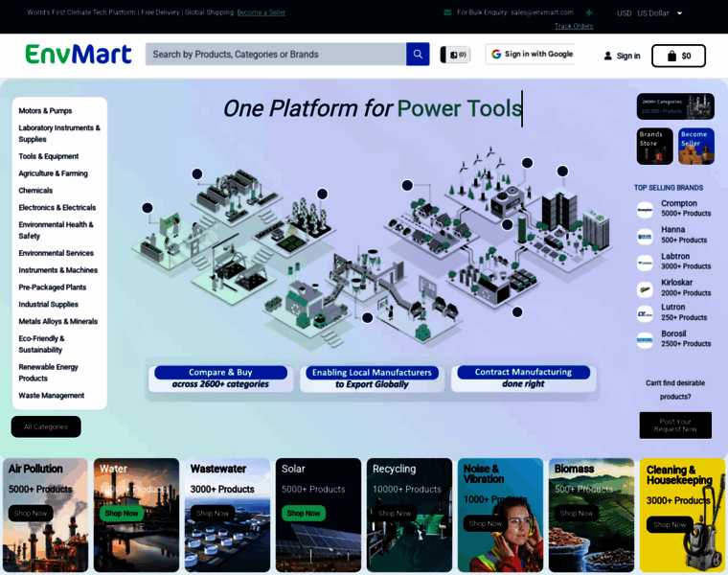Click the Hanna brand logo

pos(645,237)
